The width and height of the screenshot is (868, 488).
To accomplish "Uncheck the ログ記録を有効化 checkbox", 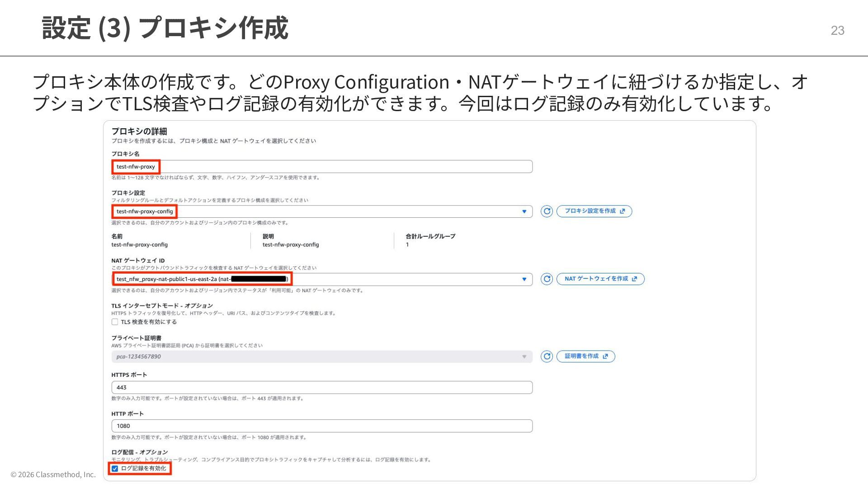I will 115,469.
